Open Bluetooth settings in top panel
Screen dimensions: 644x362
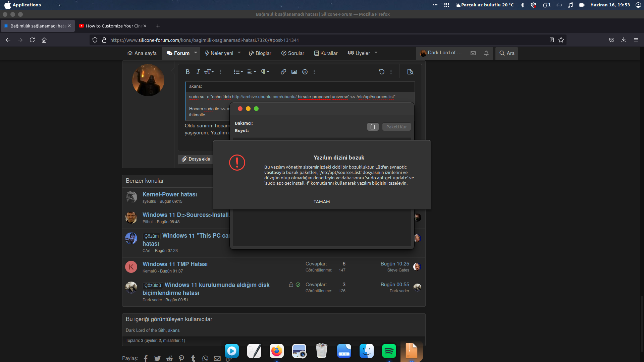click(x=523, y=5)
